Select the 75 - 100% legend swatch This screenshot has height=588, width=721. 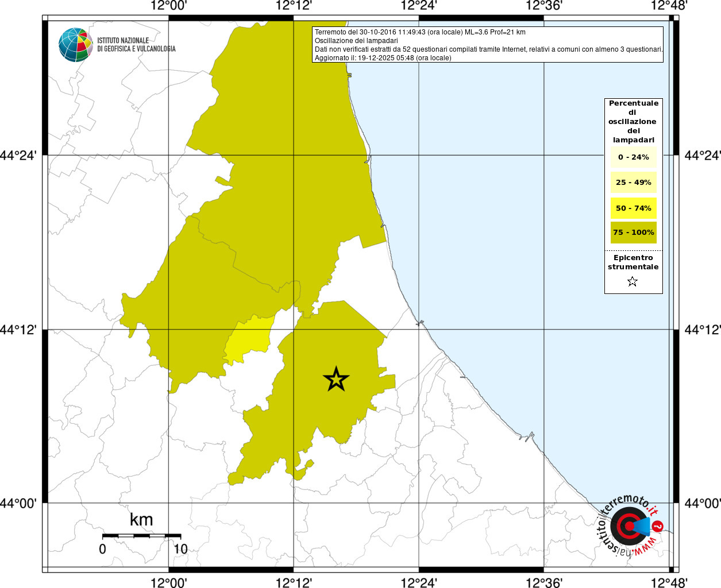[634, 233]
